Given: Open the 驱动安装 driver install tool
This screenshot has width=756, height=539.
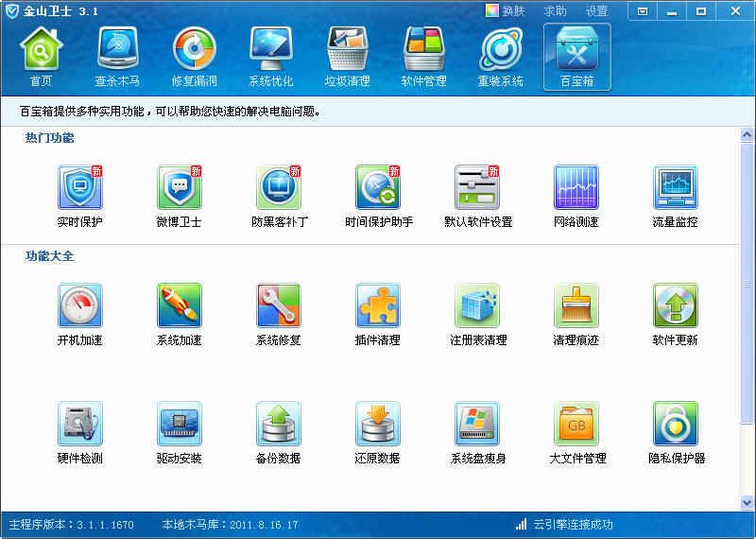Looking at the screenshot, I should [180, 425].
